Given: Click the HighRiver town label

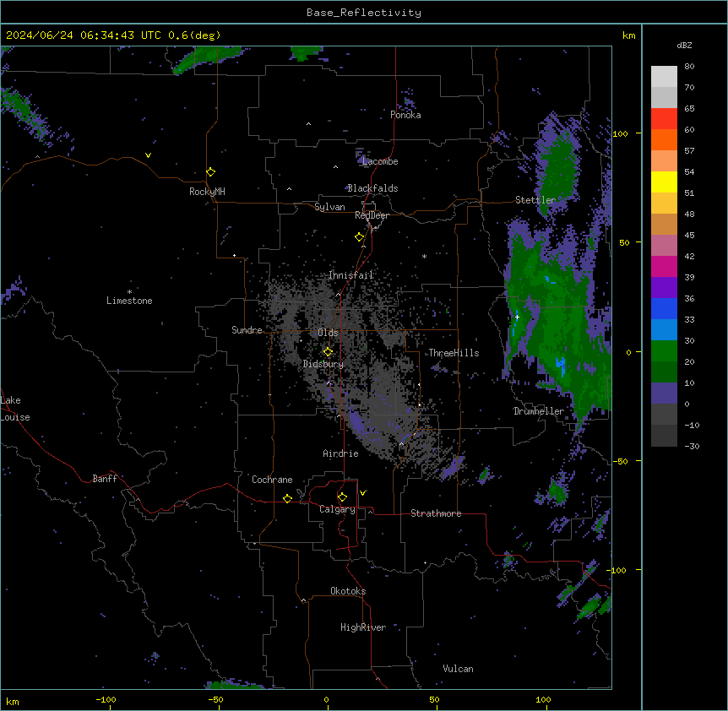Looking at the screenshot, I should [x=363, y=627].
